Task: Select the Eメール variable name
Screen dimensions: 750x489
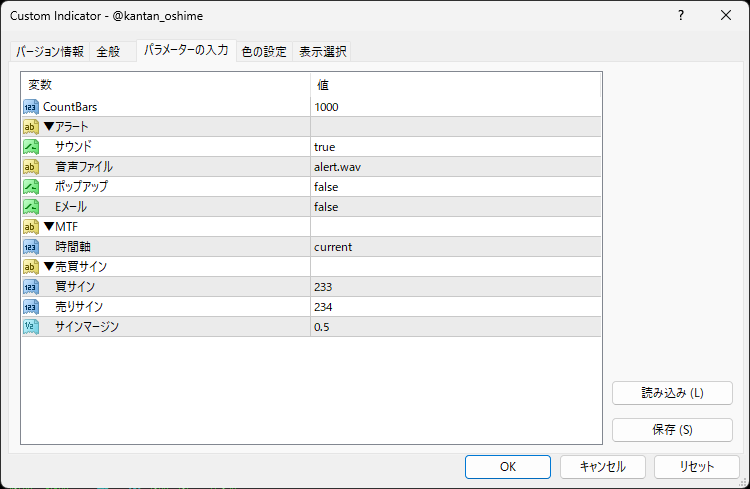Action: [x=71, y=207]
